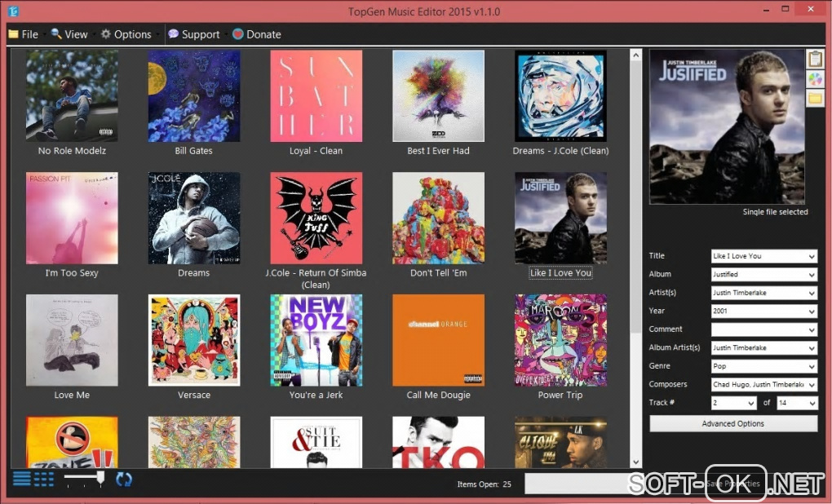Switch to grid tile view layout

pyautogui.click(x=44, y=479)
